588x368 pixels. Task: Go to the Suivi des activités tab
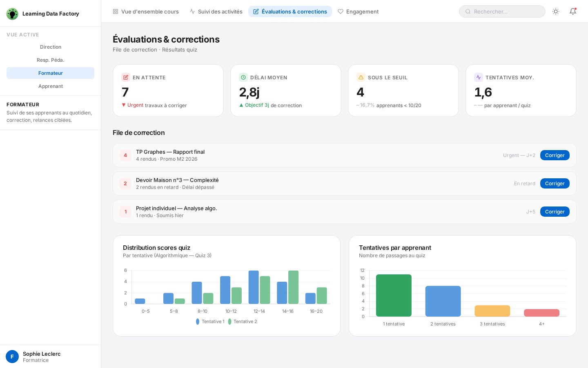[216, 11]
